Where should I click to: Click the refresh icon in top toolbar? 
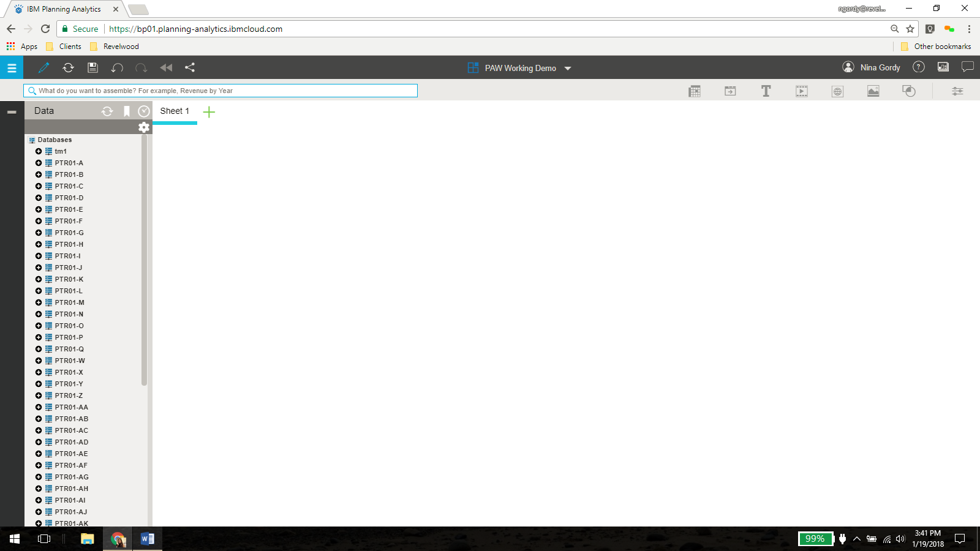coord(68,68)
